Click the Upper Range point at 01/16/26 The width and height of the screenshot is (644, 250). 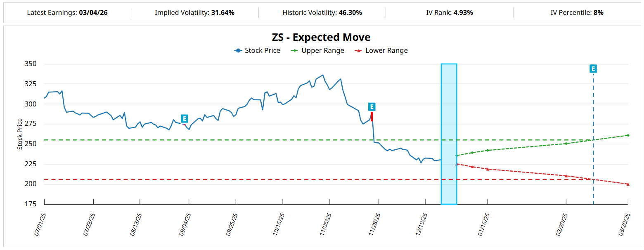(488, 150)
